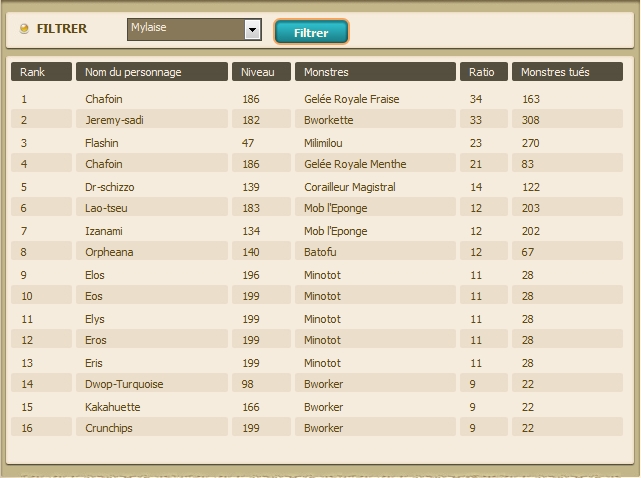Click level 196 in Elos row
The width and height of the screenshot is (641, 478).
pos(251,275)
